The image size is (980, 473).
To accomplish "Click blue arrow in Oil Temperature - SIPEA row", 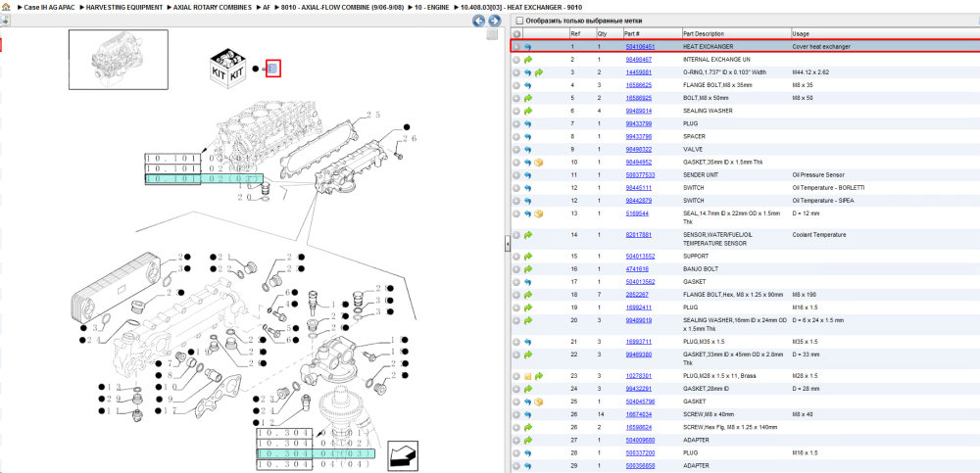I will (x=528, y=201).
